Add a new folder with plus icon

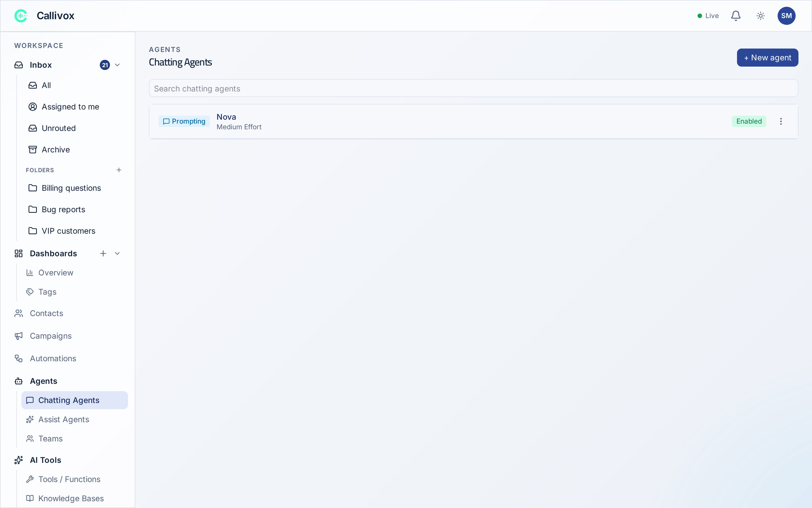coord(119,170)
